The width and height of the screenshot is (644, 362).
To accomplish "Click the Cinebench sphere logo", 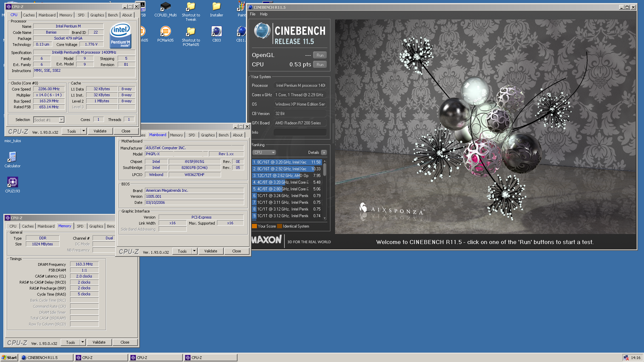I will point(262,31).
